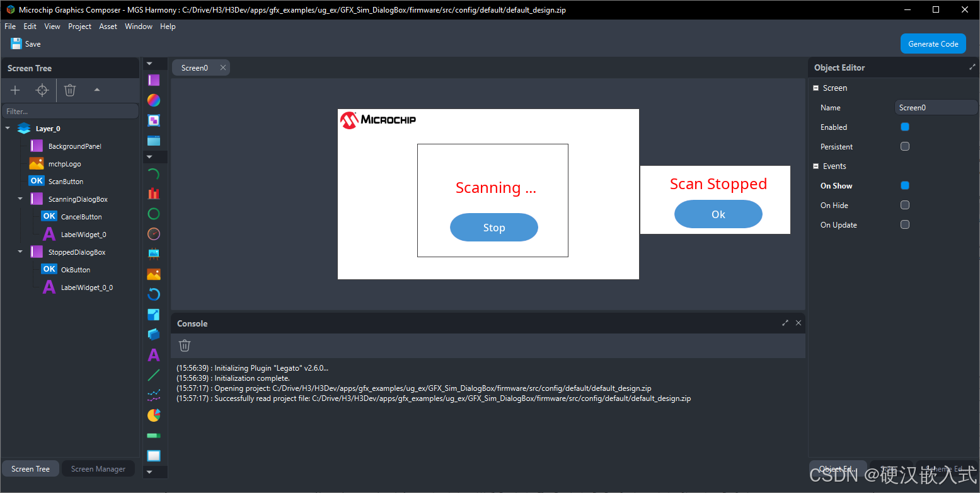Select the orange Image widget tool
The width and height of the screenshot is (980, 493).
pos(154,274)
